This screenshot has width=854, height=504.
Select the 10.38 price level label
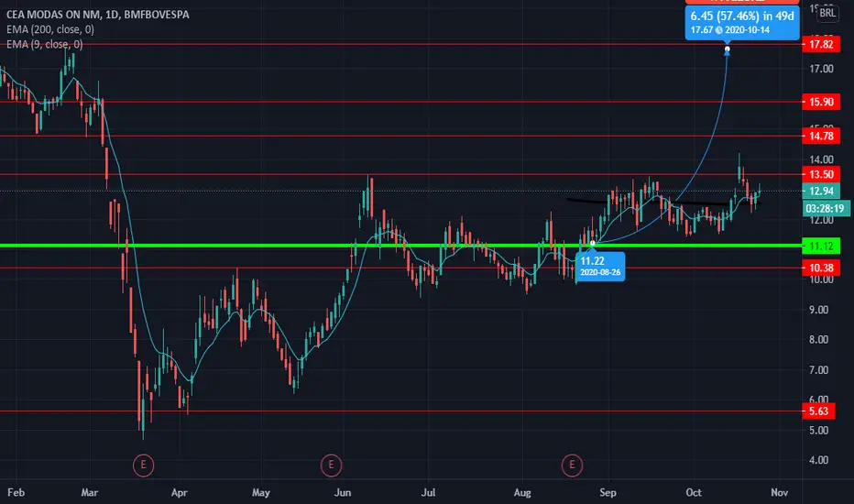coord(821,268)
